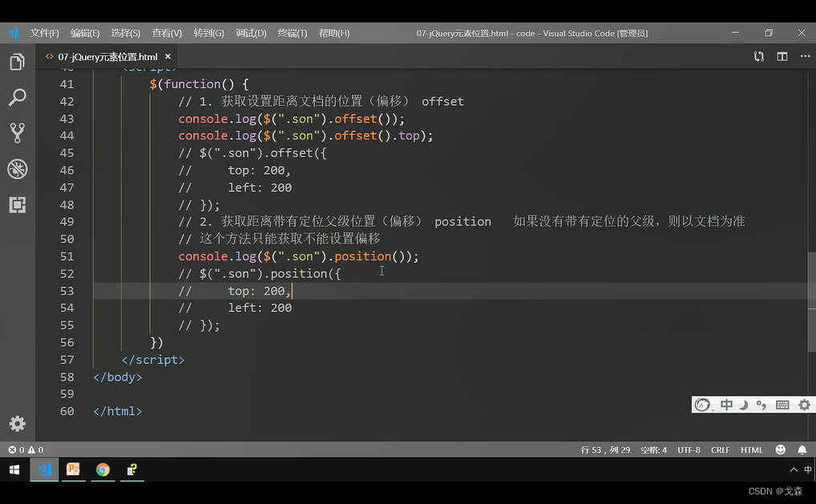Toggle the 中 Chinese input mode

726,405
